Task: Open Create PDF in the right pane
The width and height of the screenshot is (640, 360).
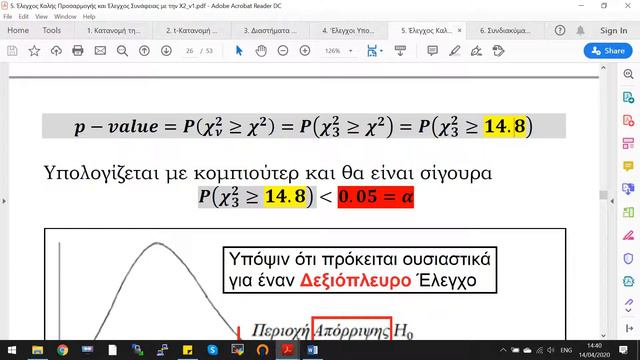Action: click(x=628, y=120)
